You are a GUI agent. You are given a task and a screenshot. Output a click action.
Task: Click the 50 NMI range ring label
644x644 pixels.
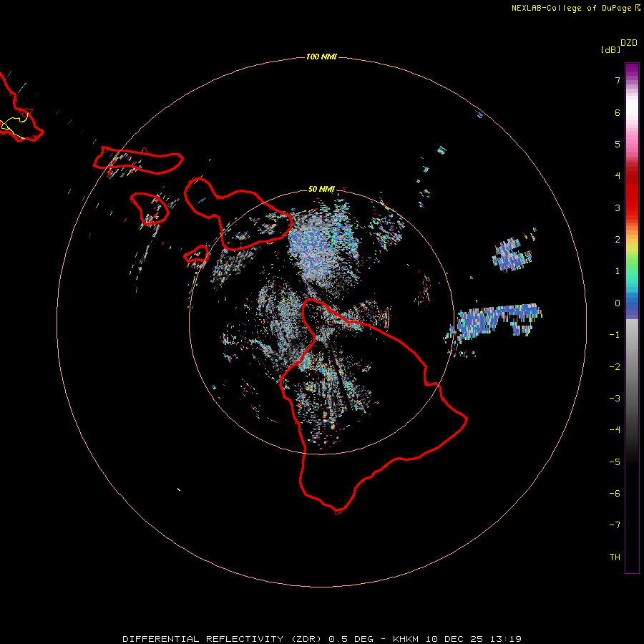tap(321, 189)
